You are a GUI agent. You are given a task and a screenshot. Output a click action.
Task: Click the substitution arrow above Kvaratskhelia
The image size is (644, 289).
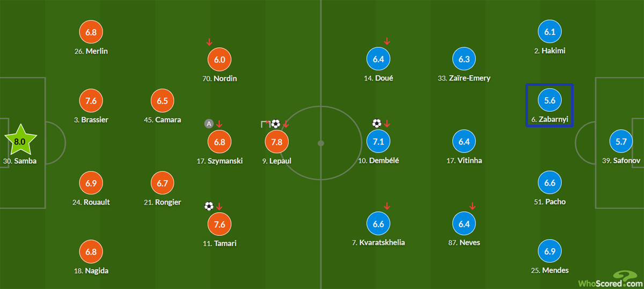387,206
